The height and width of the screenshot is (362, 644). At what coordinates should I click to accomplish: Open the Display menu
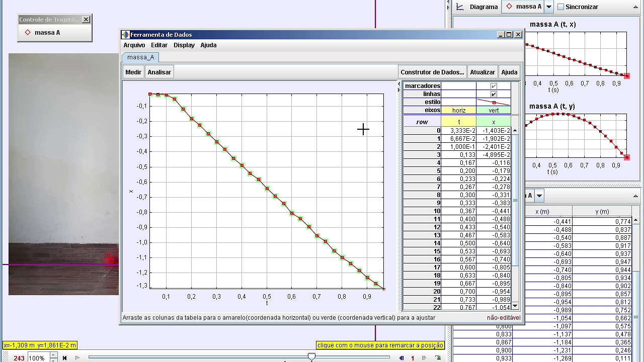pos(184,45)
